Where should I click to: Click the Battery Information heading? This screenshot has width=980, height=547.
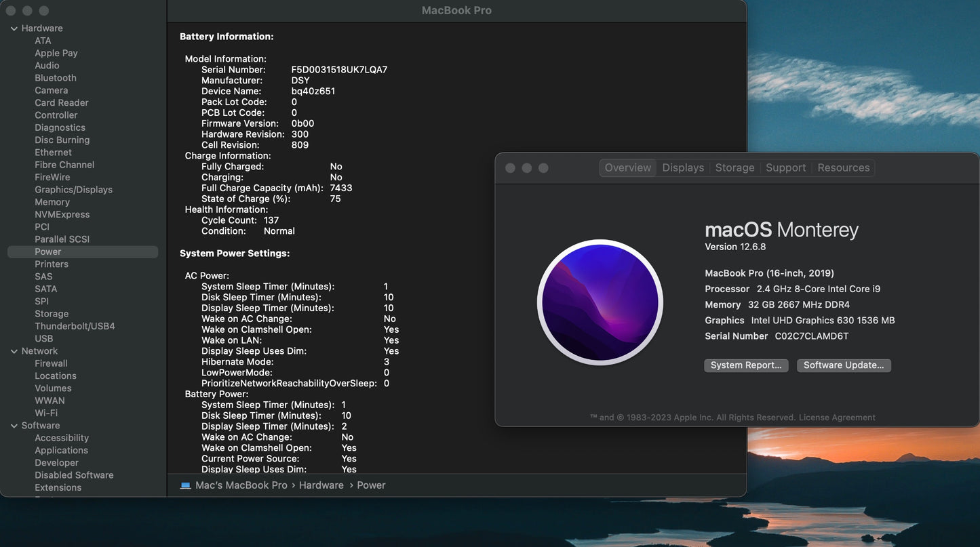point(227,37)
